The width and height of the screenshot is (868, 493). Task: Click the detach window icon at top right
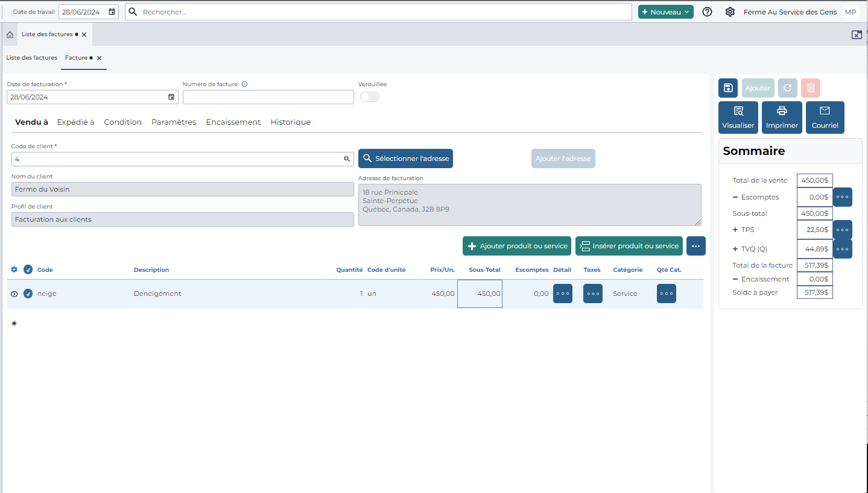pyautogui.click(x=857, y=35)
